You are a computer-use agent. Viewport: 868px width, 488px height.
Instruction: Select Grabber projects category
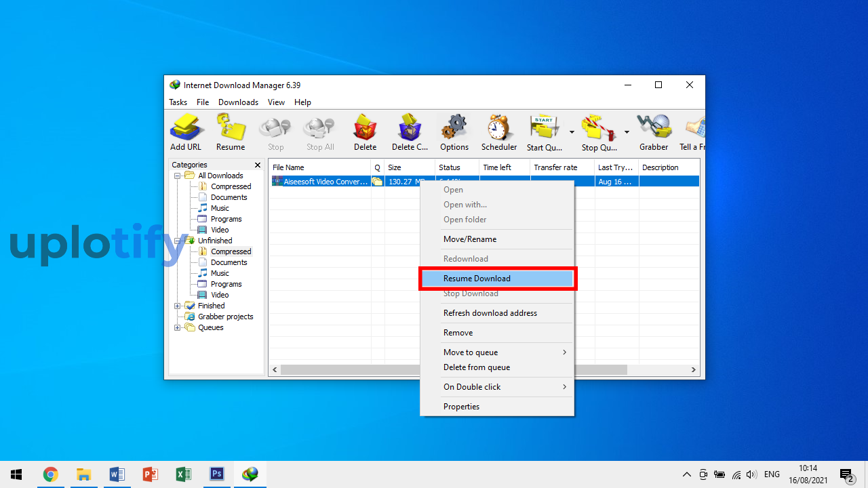(225, 317)
